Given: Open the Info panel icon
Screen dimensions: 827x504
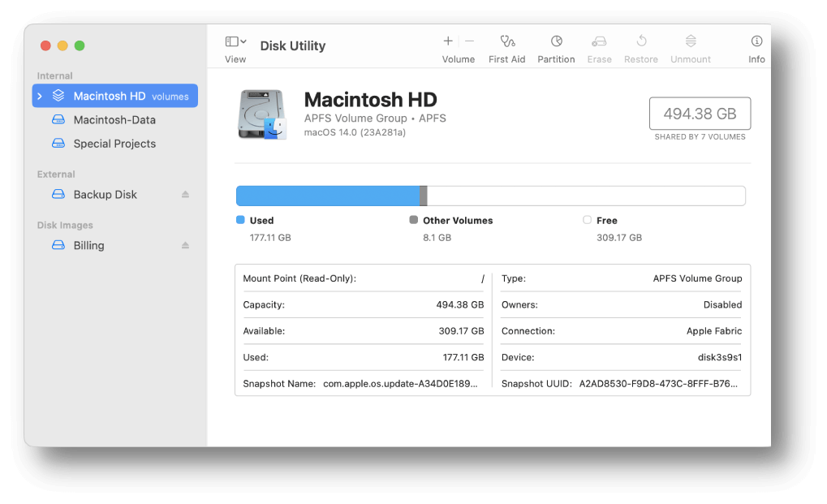Looking at the screenshot, I should (756, 41).
